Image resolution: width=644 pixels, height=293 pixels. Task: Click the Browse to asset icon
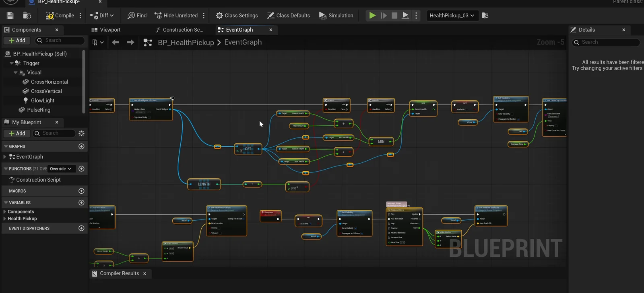coord(27,16)
